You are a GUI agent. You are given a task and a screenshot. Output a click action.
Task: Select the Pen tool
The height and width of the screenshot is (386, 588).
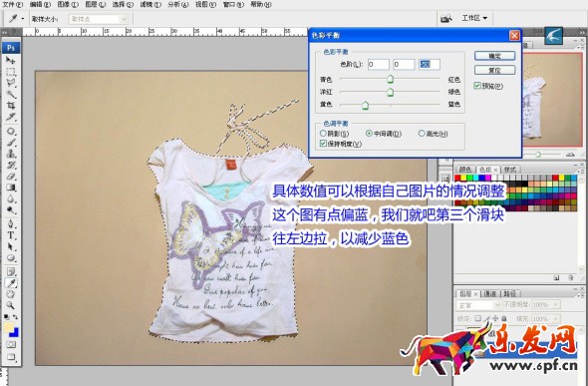pyautogui.click(x=11, y=224)
